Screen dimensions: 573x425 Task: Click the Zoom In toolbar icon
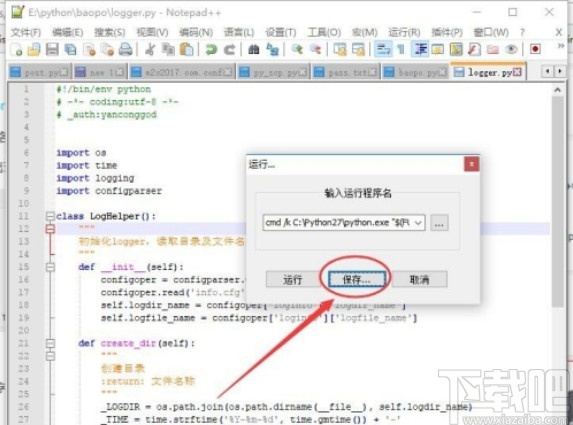coord(297,49)
